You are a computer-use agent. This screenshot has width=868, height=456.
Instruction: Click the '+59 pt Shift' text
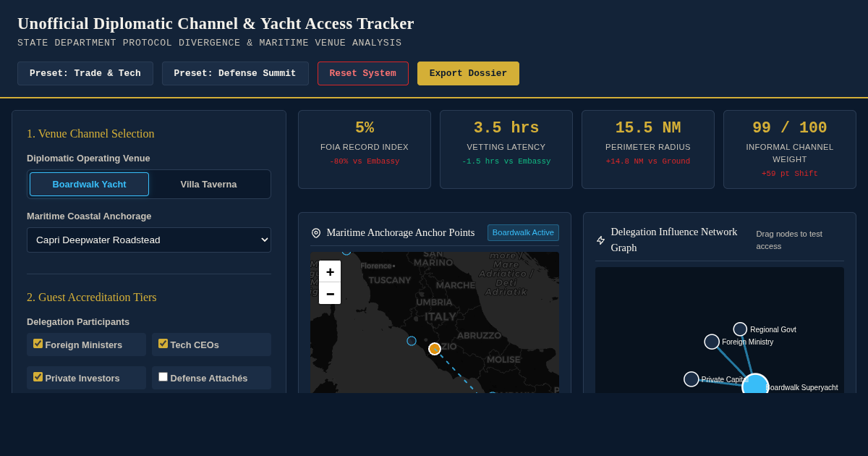point(790,174)
